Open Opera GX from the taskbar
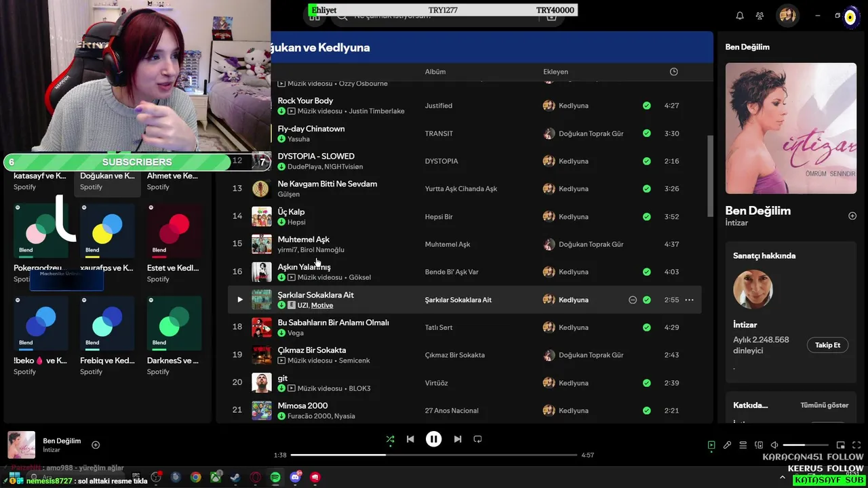Viewport: 868px width, 488px height. [x=256, y=477]
